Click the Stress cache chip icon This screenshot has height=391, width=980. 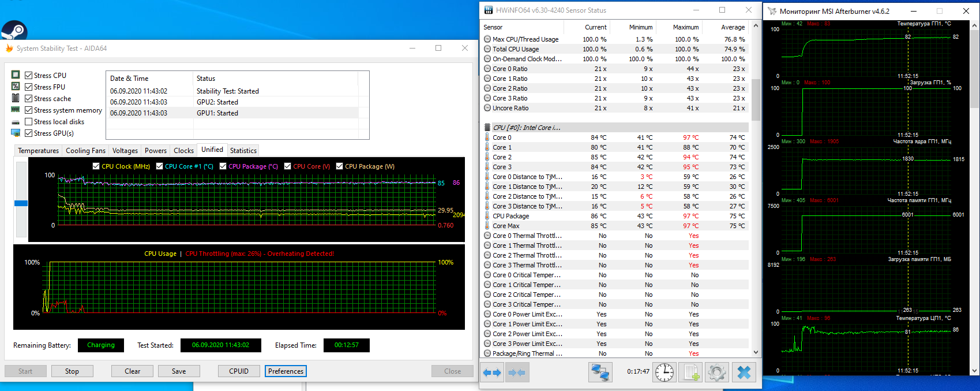[x=16, y=98]
